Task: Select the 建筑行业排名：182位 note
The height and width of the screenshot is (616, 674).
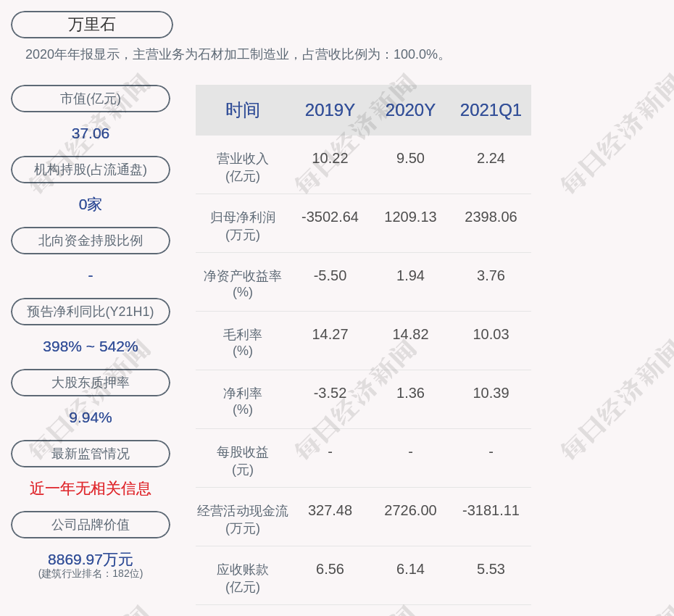Action: 91,573
